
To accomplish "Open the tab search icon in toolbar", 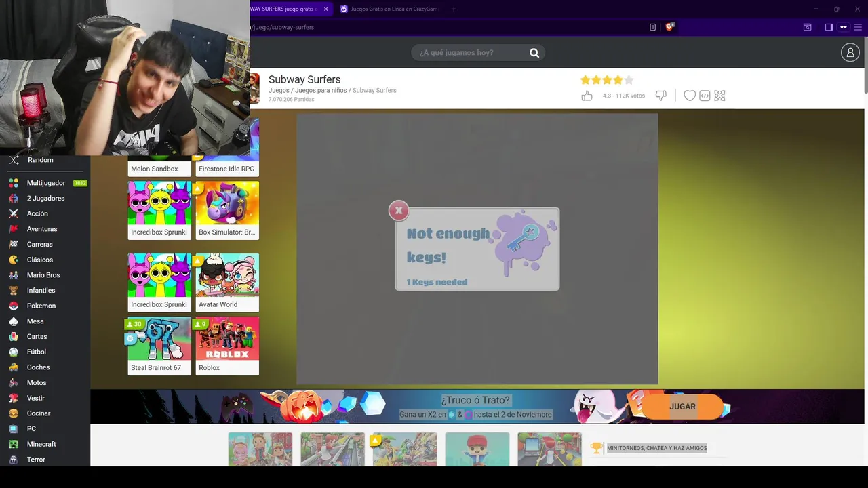I will coord(807,27).
